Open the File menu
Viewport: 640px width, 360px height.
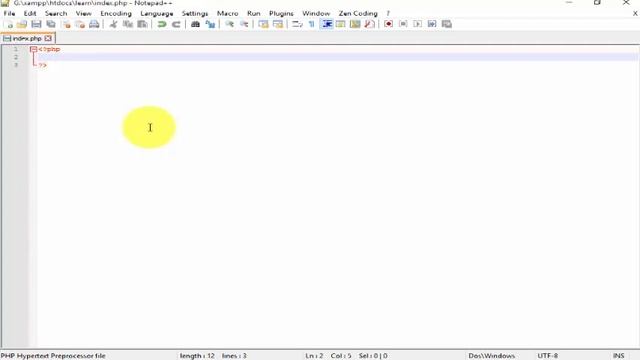(9, 13)
